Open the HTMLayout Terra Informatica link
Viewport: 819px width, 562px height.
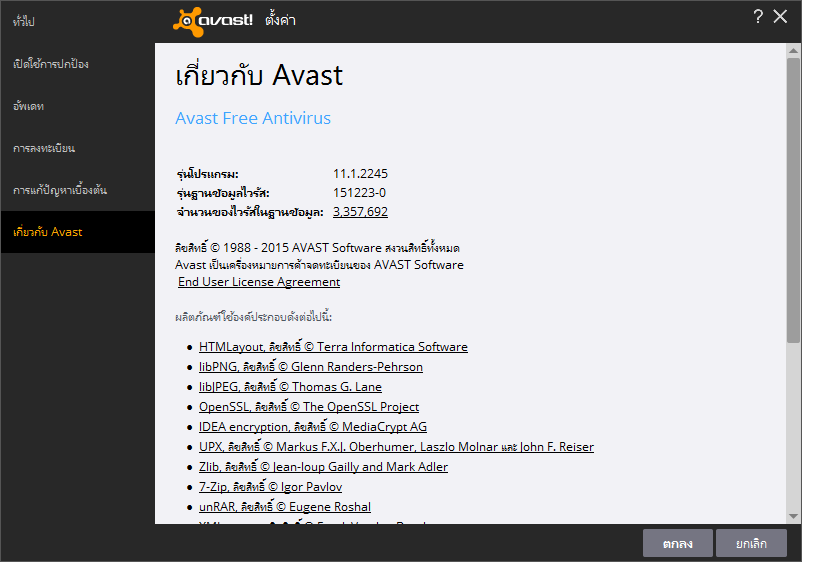click(x=333, y=347)
